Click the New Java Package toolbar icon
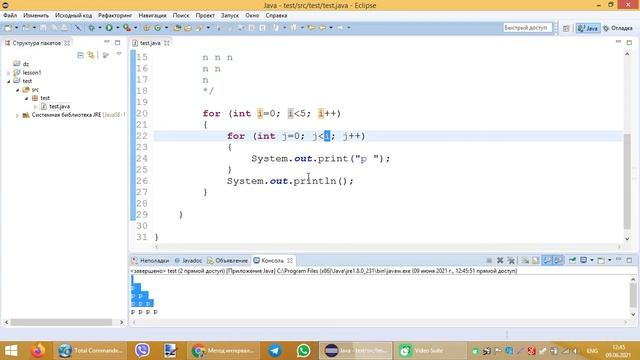This screenshot has width=640, height=360. [146, 28]
